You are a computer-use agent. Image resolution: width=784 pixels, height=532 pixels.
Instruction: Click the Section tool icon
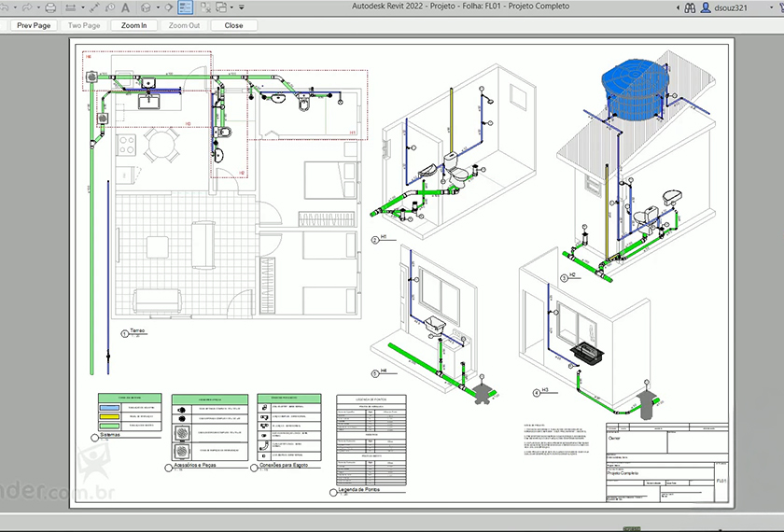tap(168, 7)
